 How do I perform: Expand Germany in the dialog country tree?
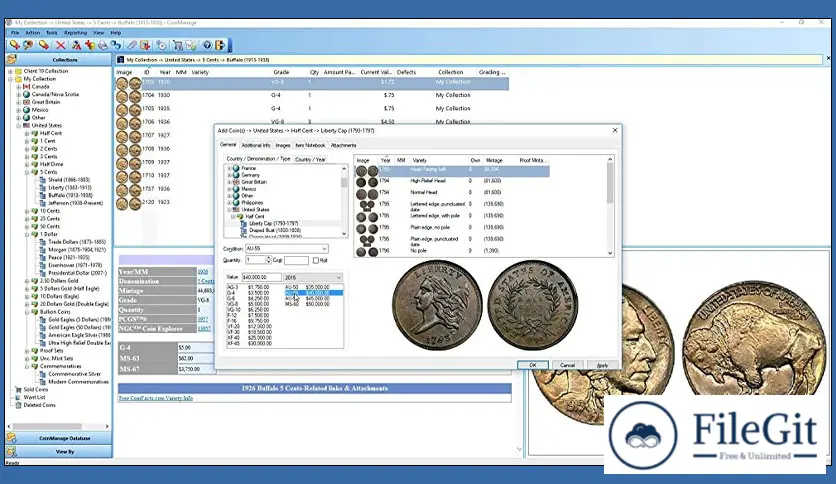click(229, 175)
